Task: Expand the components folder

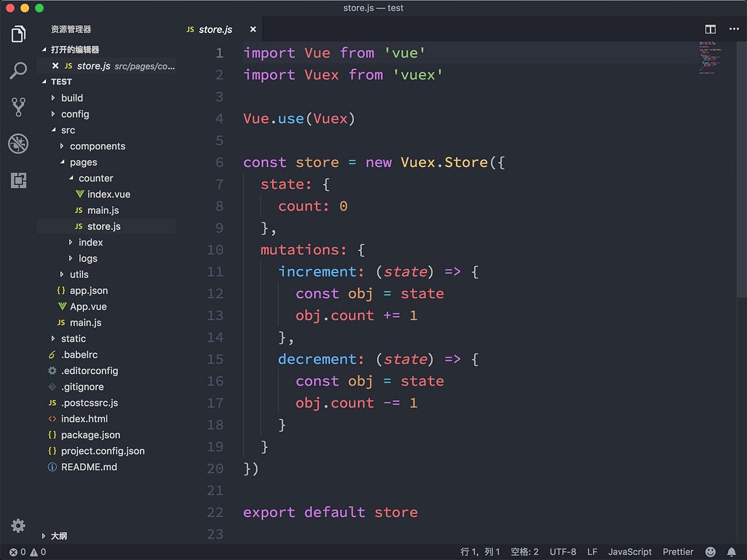Action: pyautogui.click(x=97, y=145)
